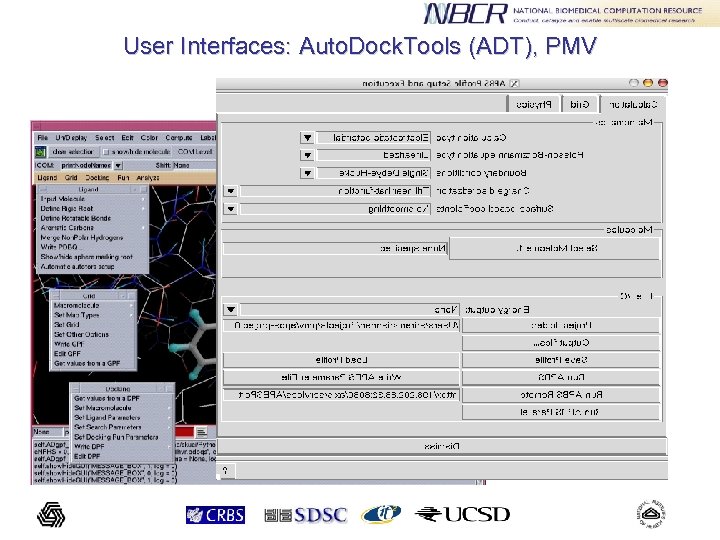Open the Select menu in PMV
This screenshot has height=540, width=720.
pos(104,138)
